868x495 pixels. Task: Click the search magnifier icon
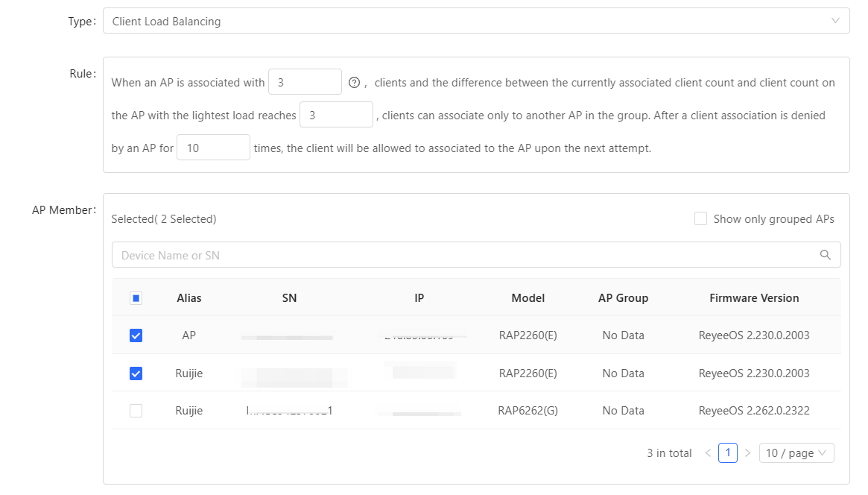point(825,255)
